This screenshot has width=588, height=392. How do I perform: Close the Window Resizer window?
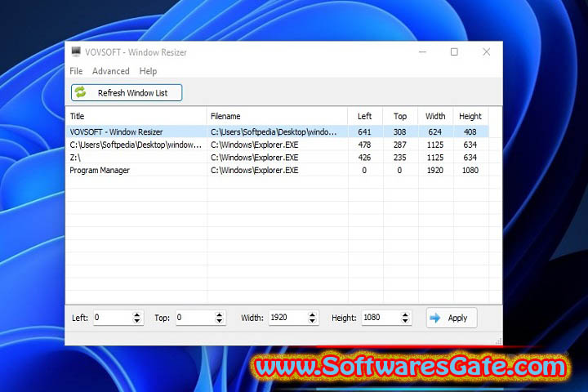click(x=487, y=51)
